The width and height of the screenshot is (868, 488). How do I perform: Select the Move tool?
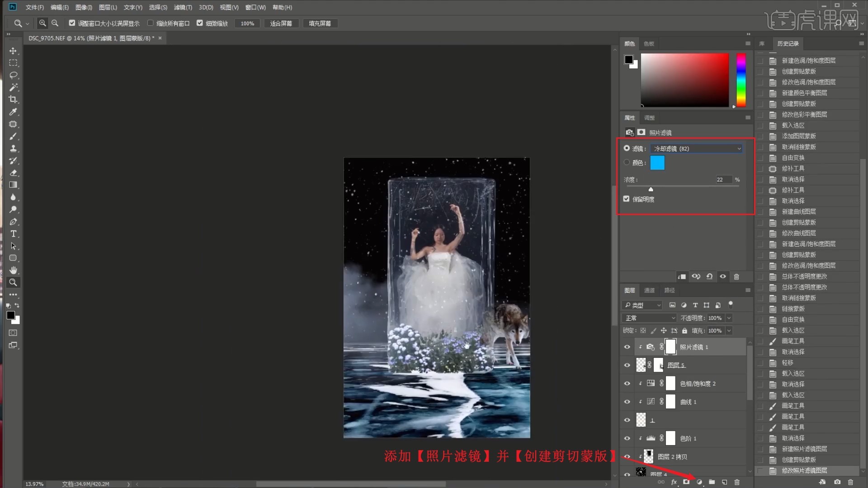13,51
